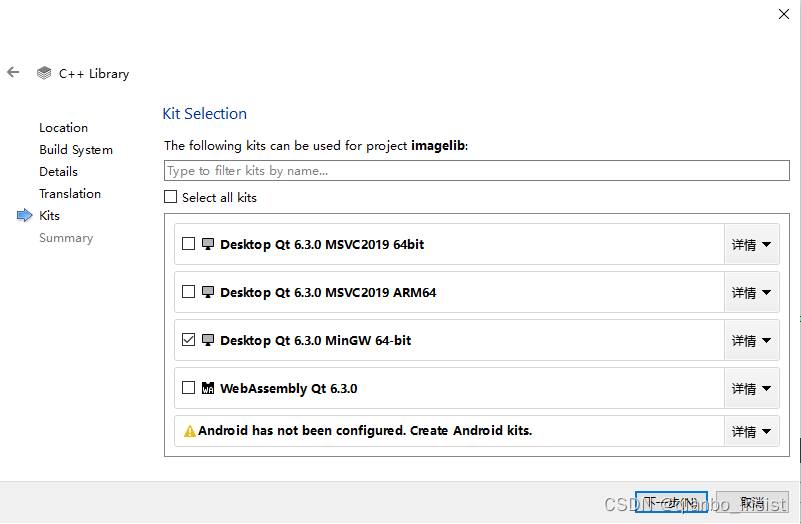The height and width of the screenshot is (524, 801).
Task: Enable Select all kits checkbox
Action: coord(171,197)
